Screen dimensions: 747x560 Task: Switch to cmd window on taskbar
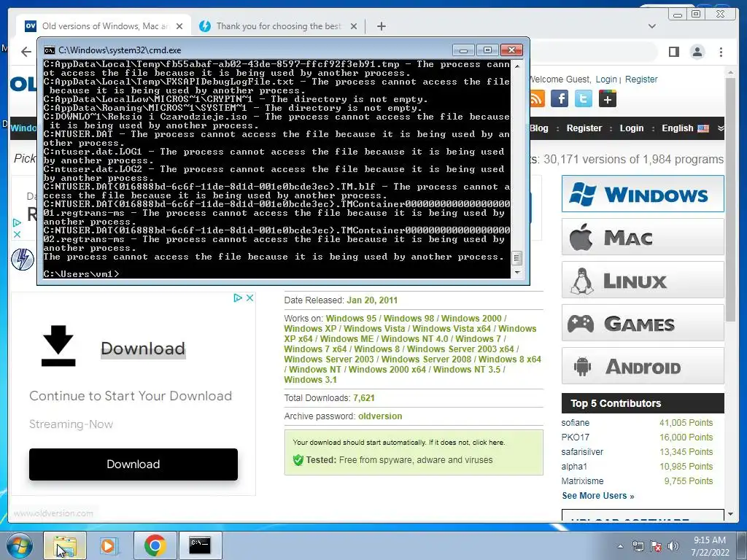(x=200, y=545)
